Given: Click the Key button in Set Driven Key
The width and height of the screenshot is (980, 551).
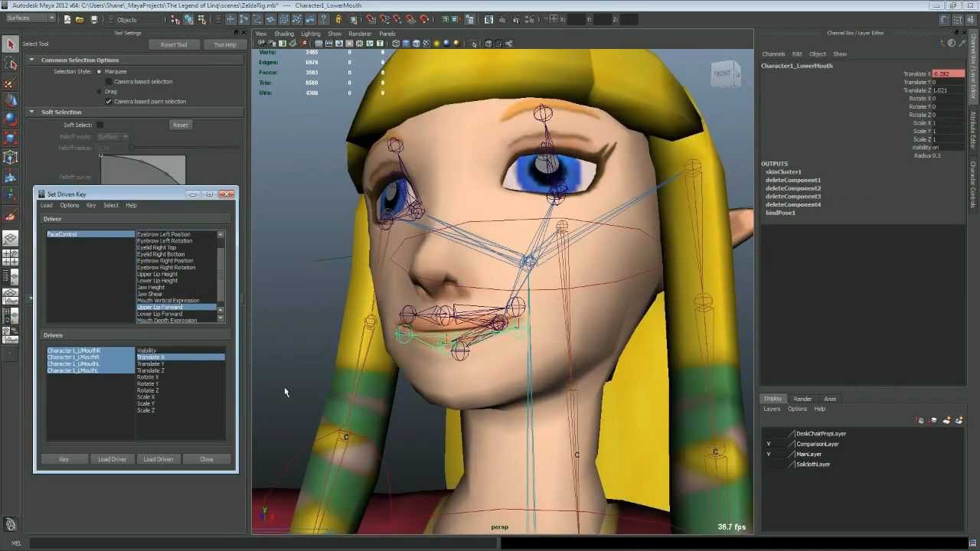Looking at the screenshot, I should tap(64, 459).
